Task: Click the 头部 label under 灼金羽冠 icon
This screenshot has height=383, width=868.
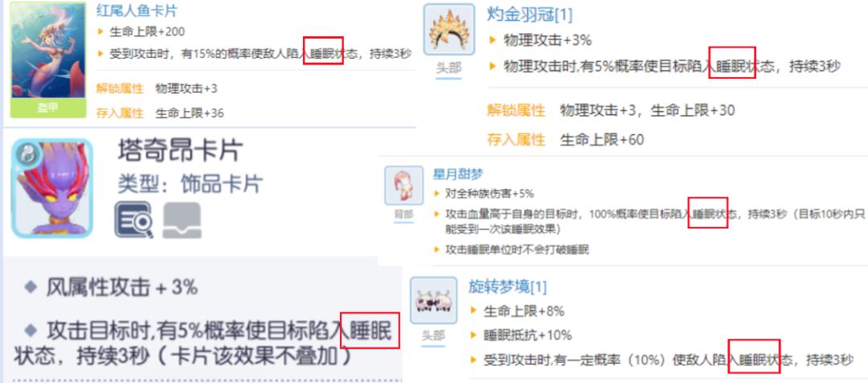Action: coord(448,68)
